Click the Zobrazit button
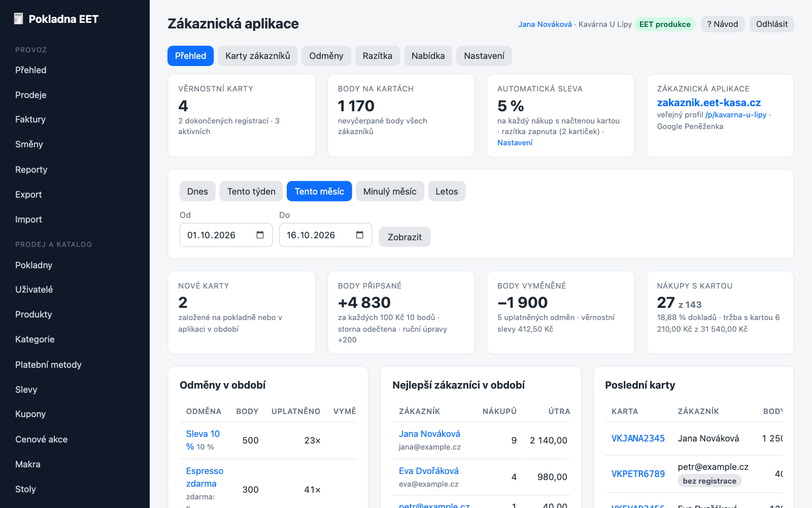The height and width of the screenshot is (508, 812). pos(404,237)
